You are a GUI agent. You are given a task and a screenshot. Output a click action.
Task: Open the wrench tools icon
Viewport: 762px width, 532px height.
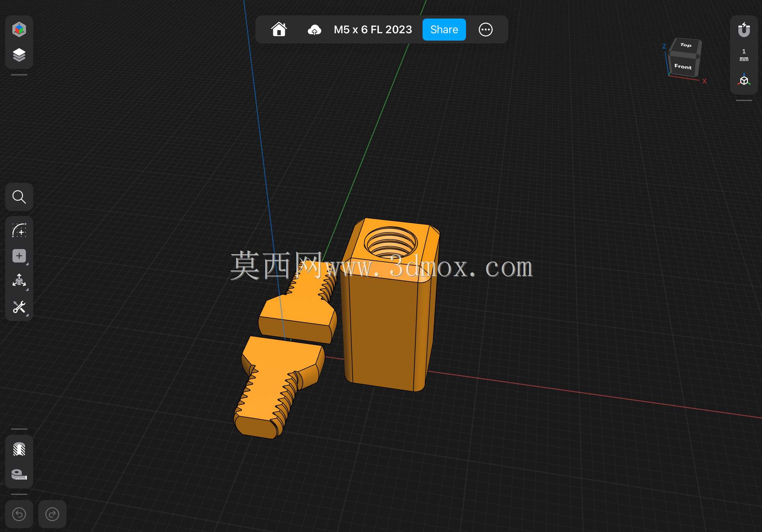(x=19, y=307)
